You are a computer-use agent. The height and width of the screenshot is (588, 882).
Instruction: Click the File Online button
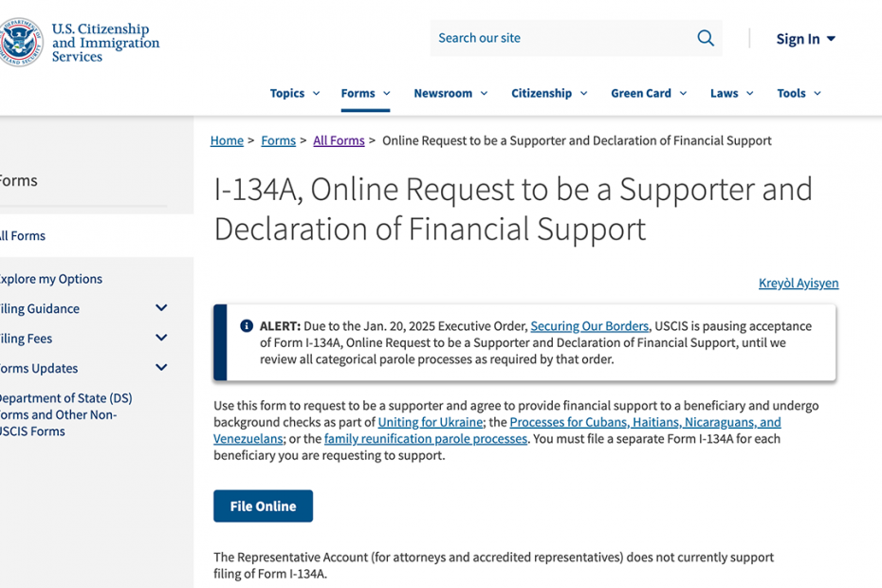point(263,505)
